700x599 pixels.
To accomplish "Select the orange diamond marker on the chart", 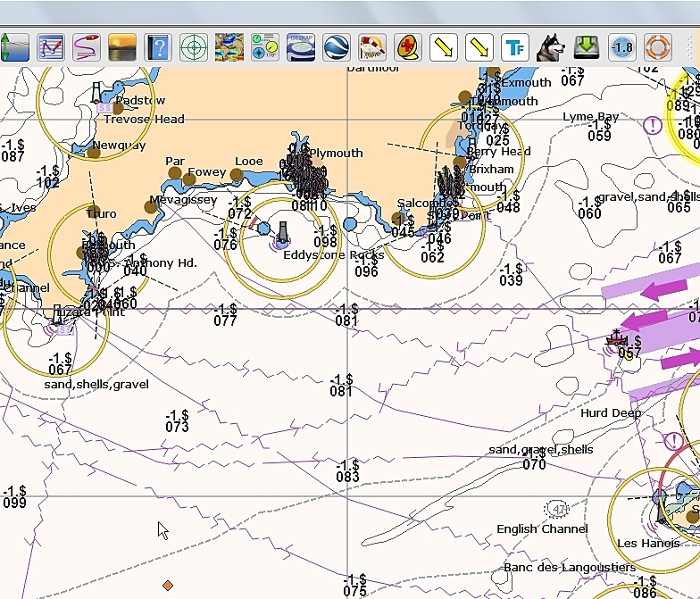I will click(x=168, y=586).
